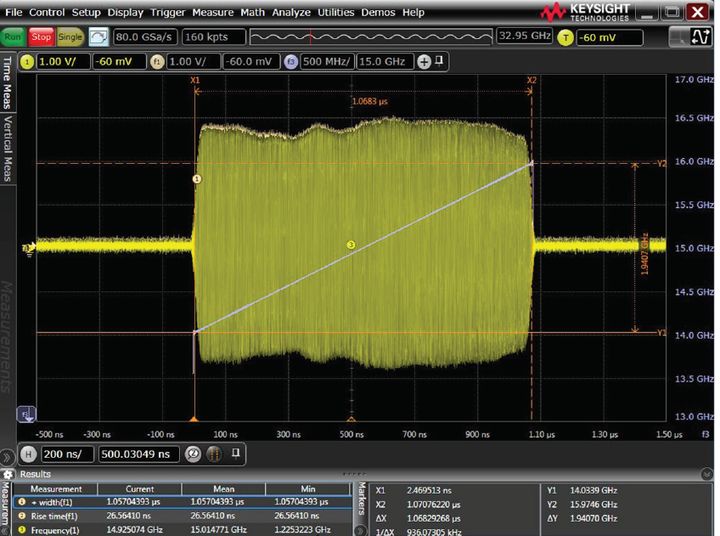Click the pin icon beside add channel
The height and width of the screenshot is (536, 720).
click(438, 61)
